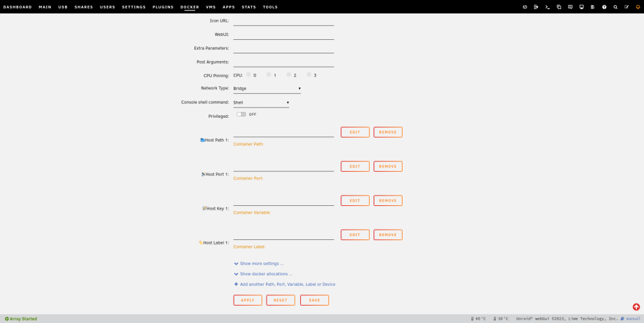Open the feedback speech bubble icon
Screen dimensions: 644x323
[570, 7]
